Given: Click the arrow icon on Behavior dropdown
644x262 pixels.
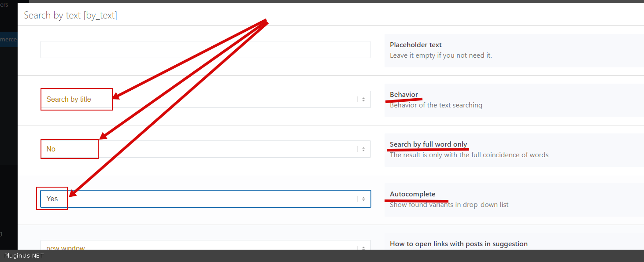Looking at the screenshot, I should tap(363, 100).
